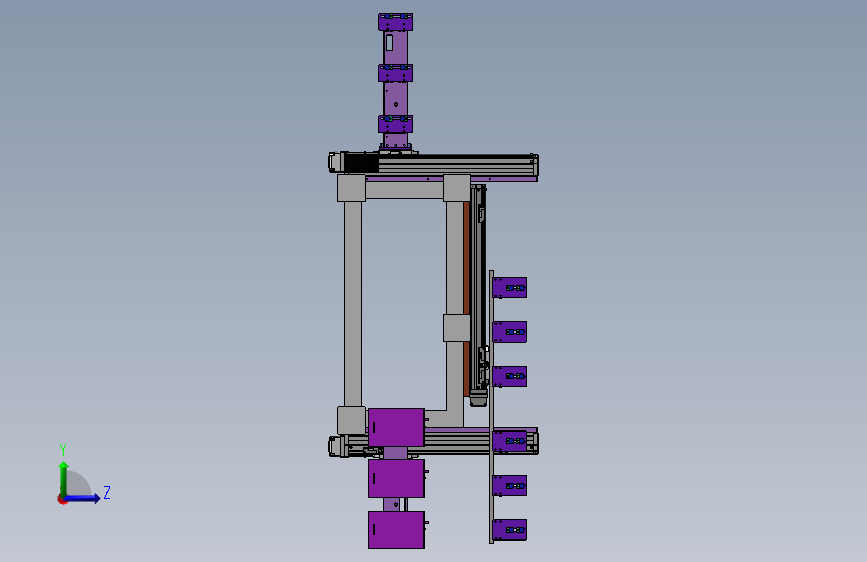Click the blue Z axis arrow of triad
Viewport: 867px width, 562px height.
(x=82, y=498)
